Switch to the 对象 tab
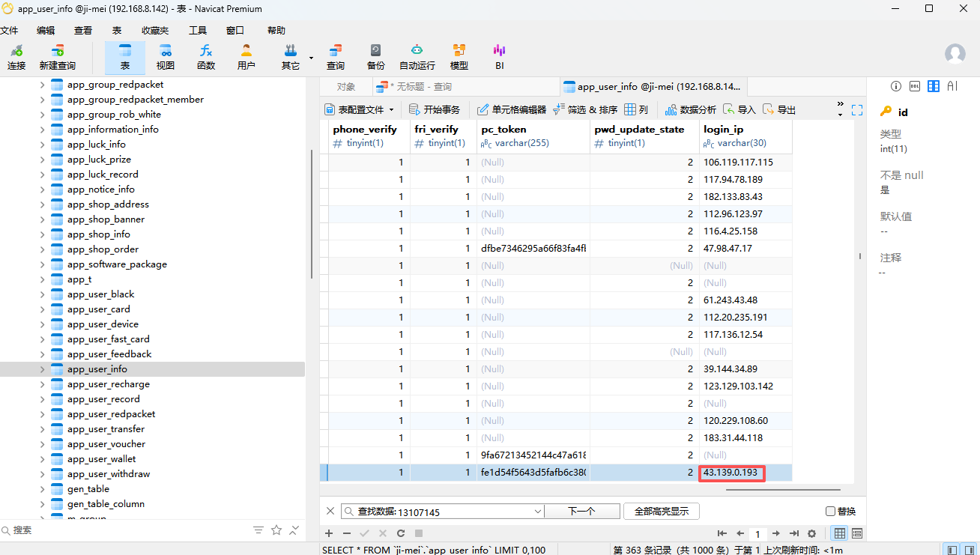The height and width of the screenshot is (555, 980). click(x=346, y=87)
